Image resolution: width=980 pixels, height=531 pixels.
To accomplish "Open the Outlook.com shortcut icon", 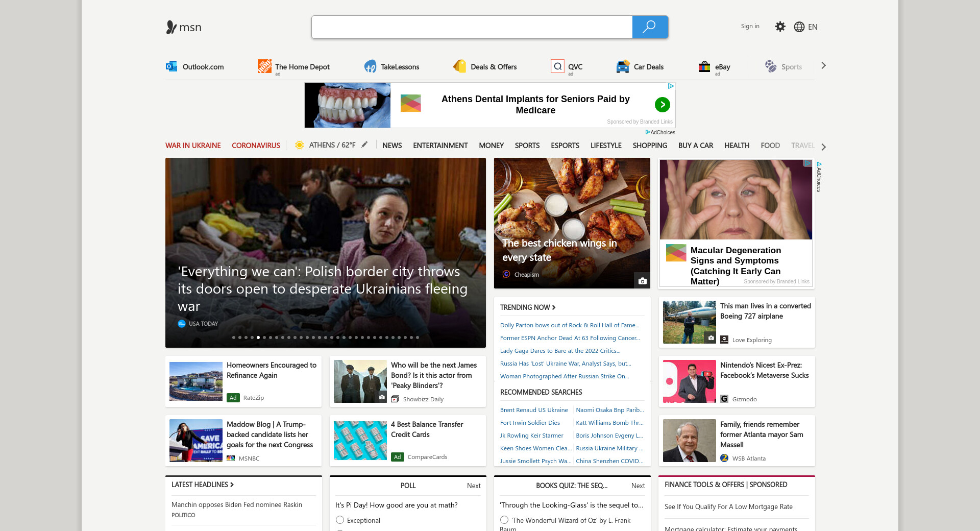I will [171, 66].
